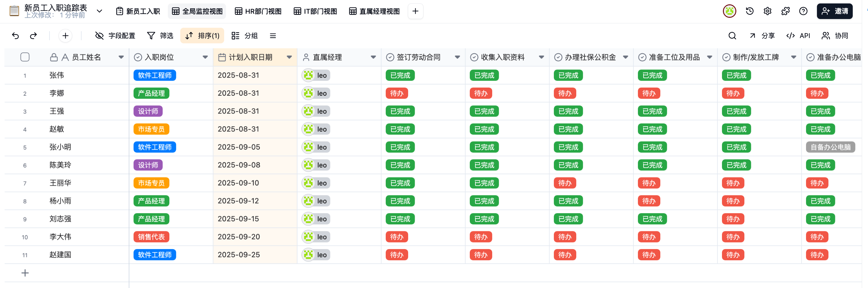Open 字段配置 field settings
The image size is (868, 288).
(115, 36)
